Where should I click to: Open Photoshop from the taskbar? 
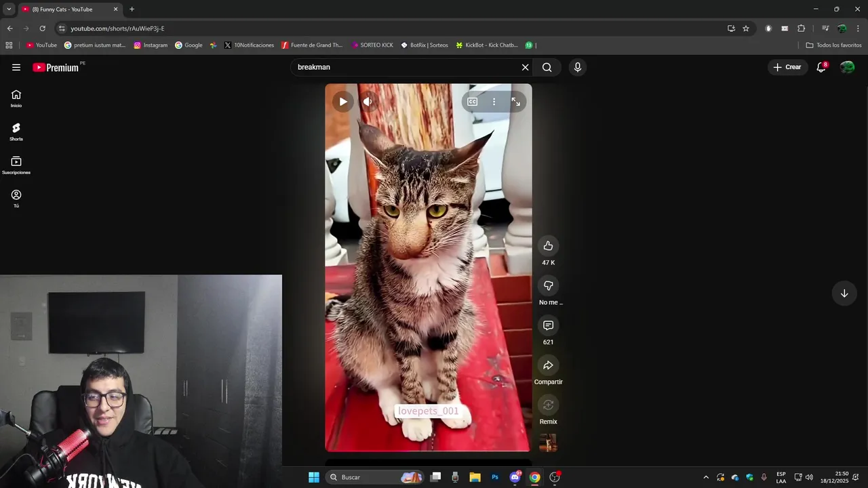tap(495, 477)
